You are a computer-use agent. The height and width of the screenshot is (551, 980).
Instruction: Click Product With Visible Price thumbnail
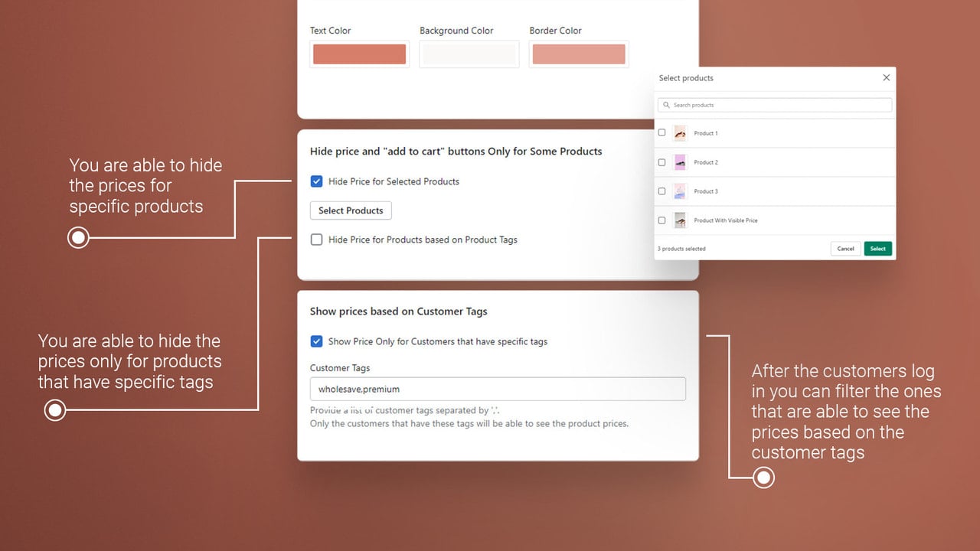680,220
